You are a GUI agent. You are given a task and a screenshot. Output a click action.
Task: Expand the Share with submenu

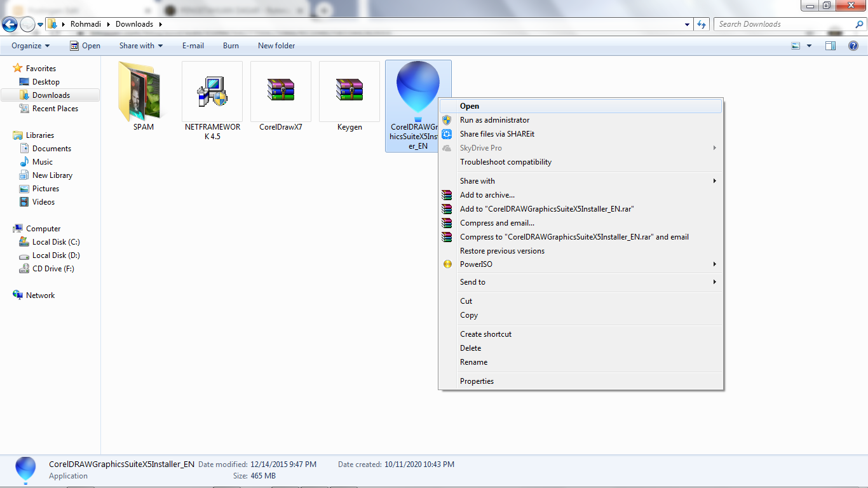click(x=581, y=181)
